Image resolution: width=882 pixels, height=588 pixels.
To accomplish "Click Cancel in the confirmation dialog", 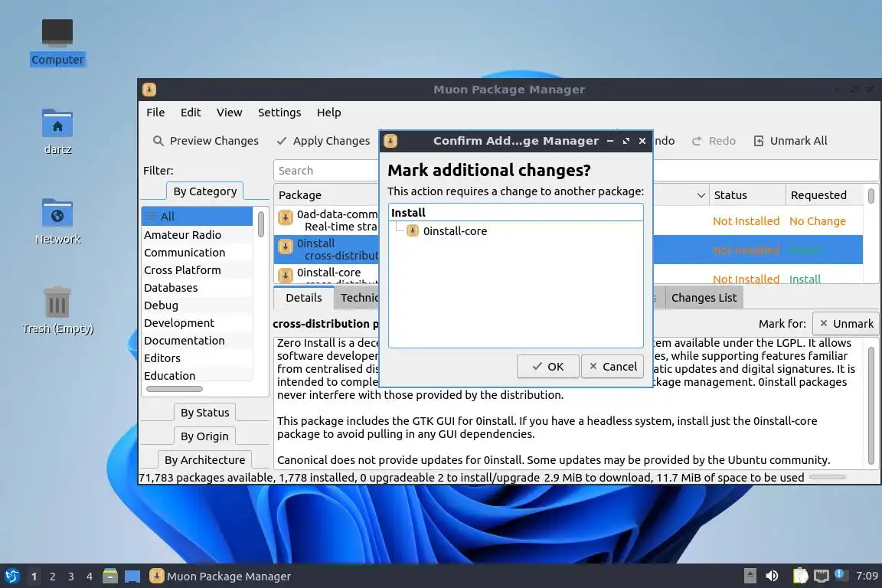I will 612,366.
